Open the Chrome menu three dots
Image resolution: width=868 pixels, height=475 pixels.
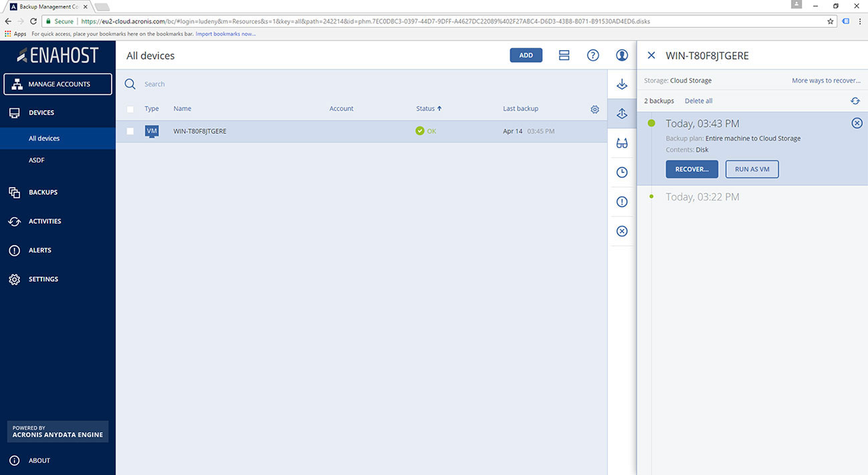[859, 21]
